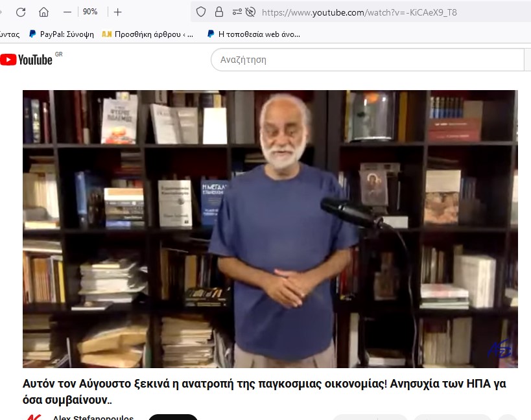Zoom in using the plus icon
The image size is (531, 420).
tap(117, 12)
